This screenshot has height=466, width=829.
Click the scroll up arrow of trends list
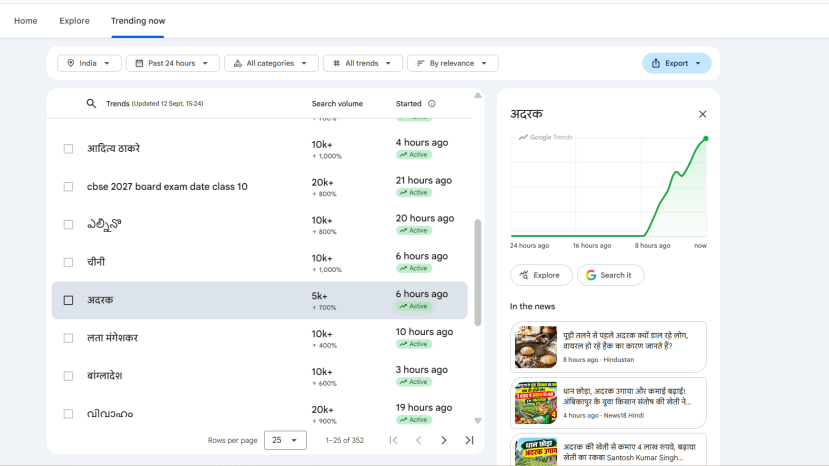477,96
